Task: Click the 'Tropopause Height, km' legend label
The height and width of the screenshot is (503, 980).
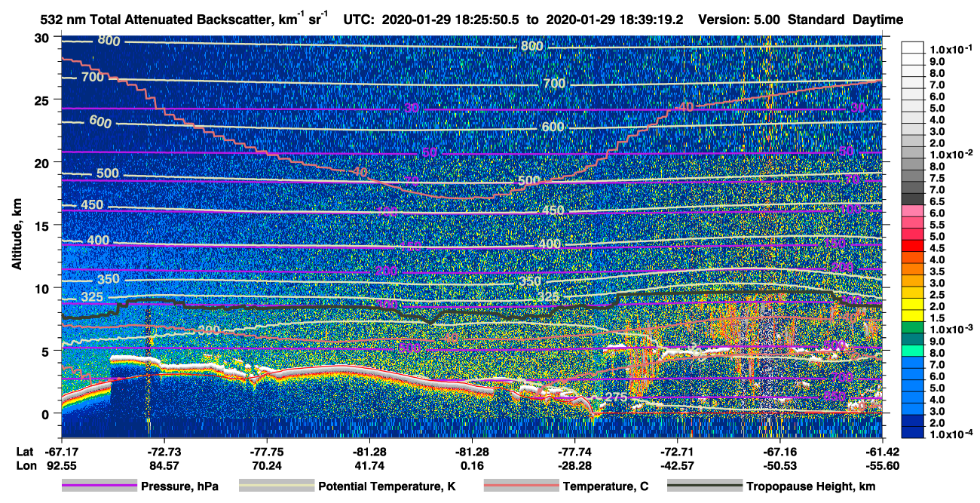Action: point(811,487)
